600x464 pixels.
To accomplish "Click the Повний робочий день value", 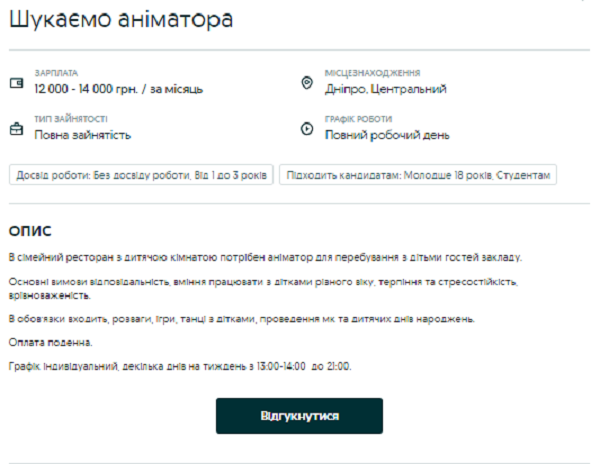I will 387,135.
